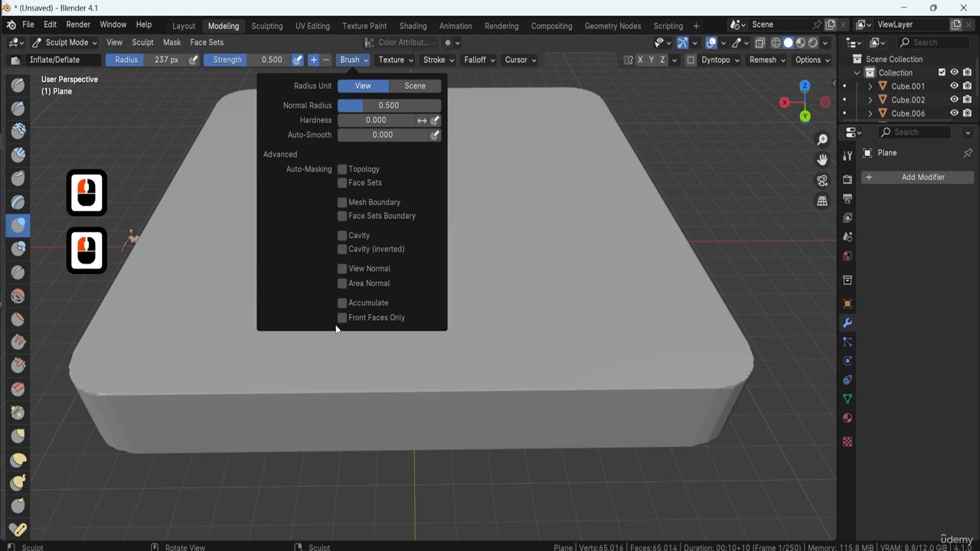This screenshot has width=980, height=551.
Task: Open the Render properties tab icon
Action: click(x=848, y=179)
